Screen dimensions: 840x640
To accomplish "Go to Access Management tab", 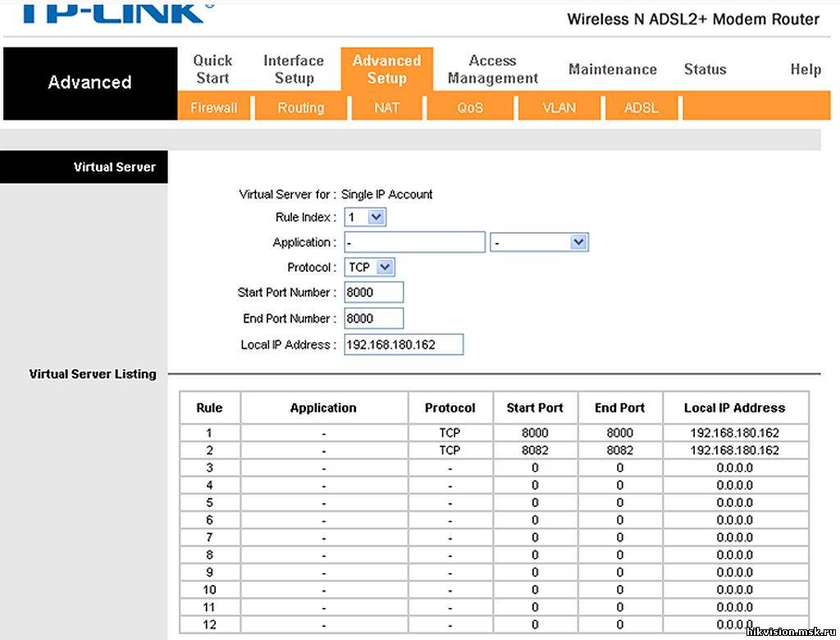I will coord(493,69).
